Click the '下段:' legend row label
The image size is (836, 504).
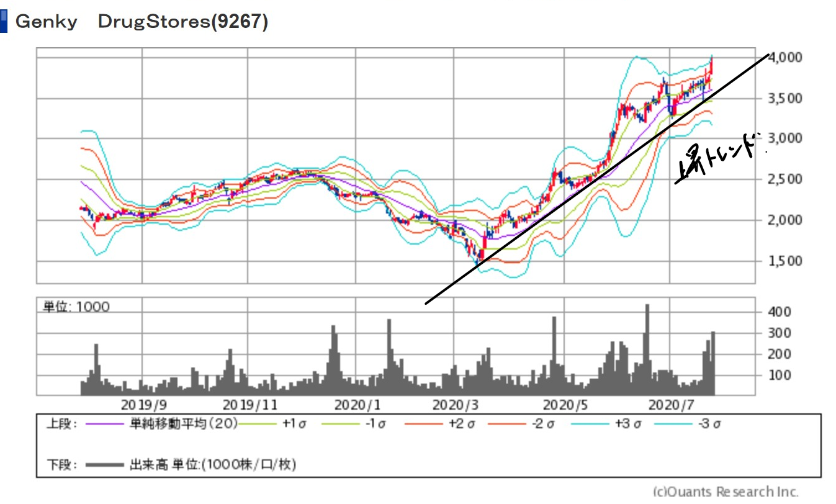click(62, 464)
